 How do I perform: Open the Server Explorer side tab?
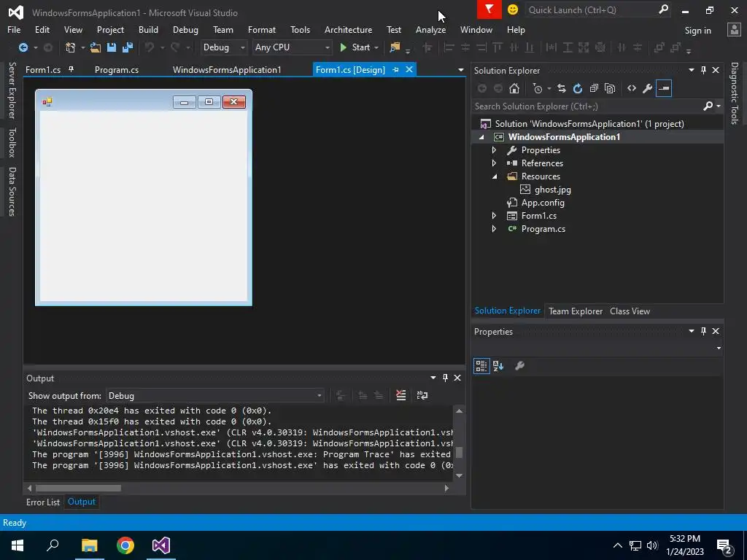[x=12, y=90]
